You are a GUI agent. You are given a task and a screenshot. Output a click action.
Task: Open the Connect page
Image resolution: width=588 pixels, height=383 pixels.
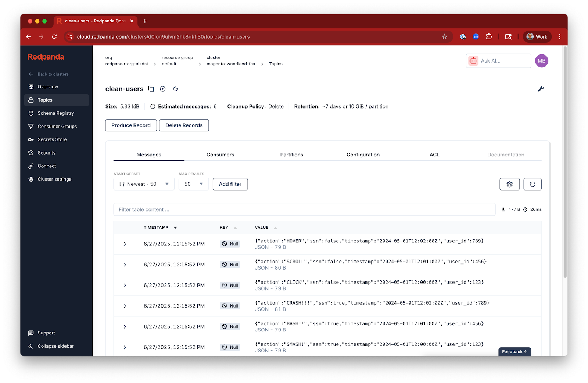point(57,166)
